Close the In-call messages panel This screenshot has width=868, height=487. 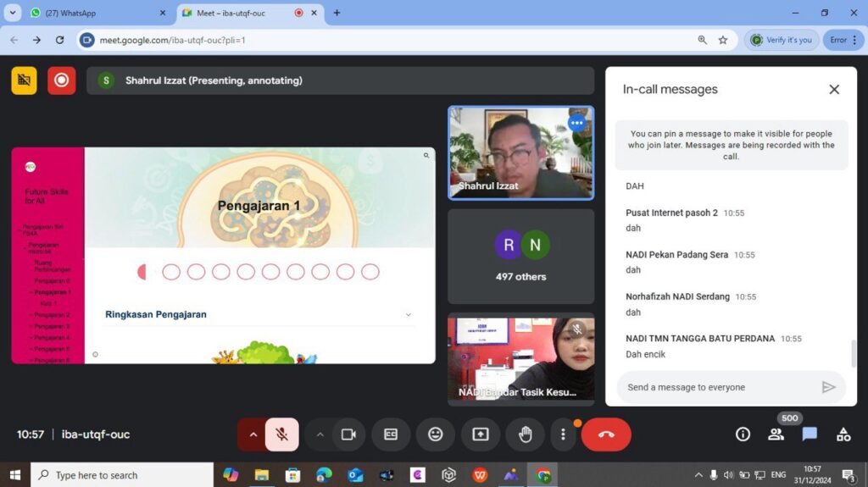click(x=834, y=90)
